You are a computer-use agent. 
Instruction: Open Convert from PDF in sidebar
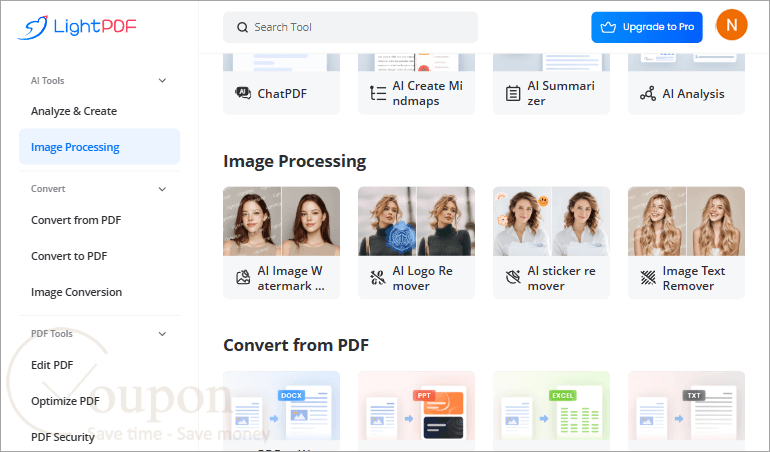pyautogui.click(x=76, y=220)
